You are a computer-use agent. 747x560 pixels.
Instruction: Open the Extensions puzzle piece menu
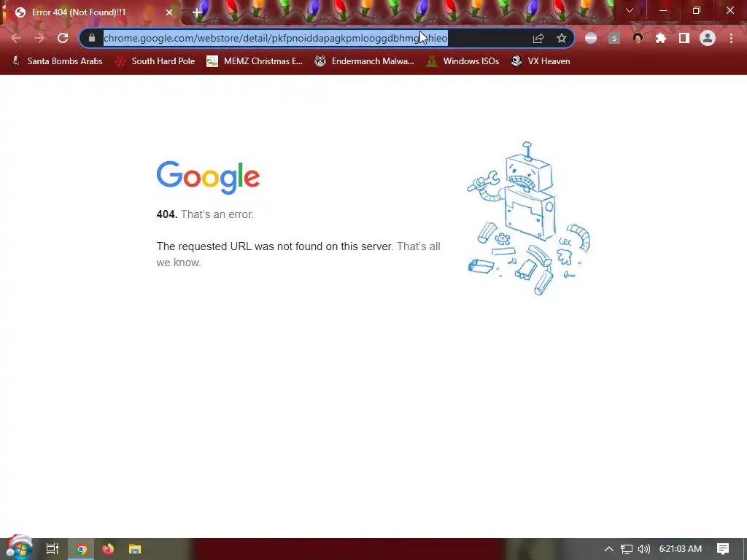(x=661, y=38)
